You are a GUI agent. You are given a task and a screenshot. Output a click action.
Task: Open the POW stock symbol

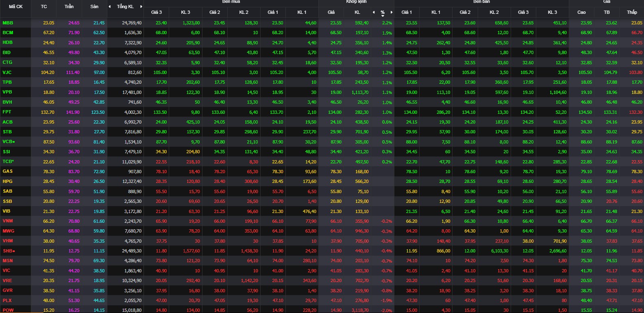point(8,310)
